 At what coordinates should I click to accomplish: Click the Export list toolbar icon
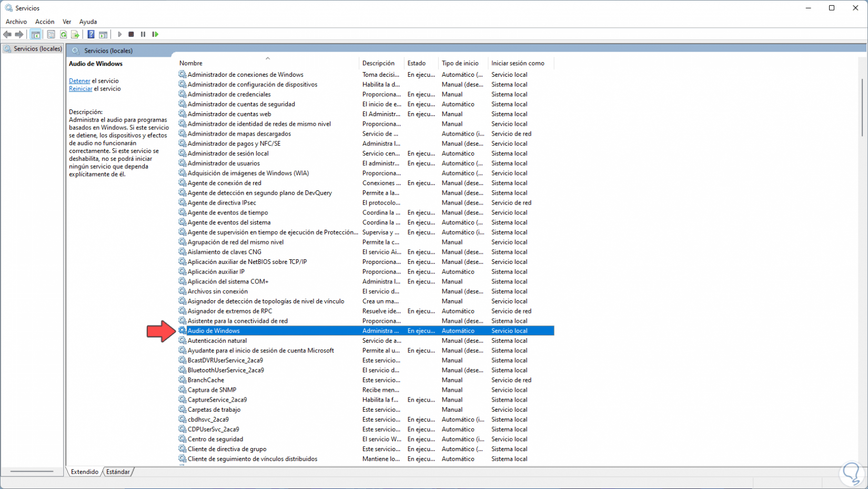[75, 35]
